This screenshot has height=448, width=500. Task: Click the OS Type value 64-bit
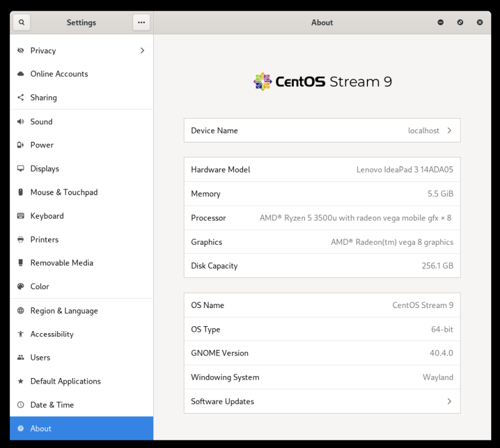coord(442,329)
